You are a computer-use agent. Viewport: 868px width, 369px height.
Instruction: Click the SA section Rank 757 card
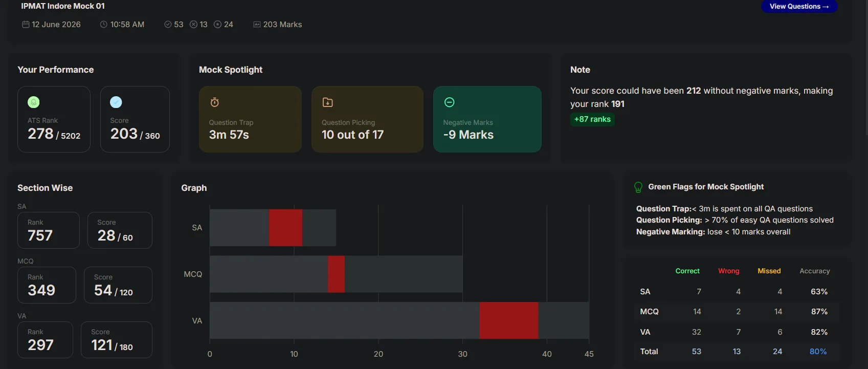[49, 230]
